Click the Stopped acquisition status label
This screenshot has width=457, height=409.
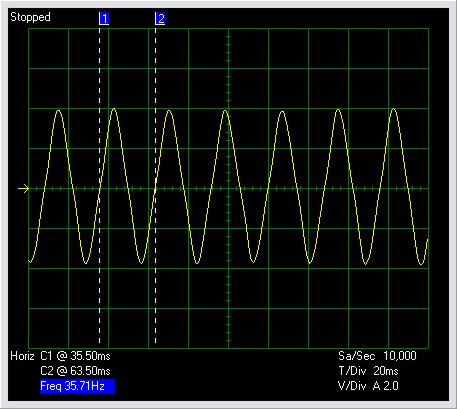[x=30, y=17]
